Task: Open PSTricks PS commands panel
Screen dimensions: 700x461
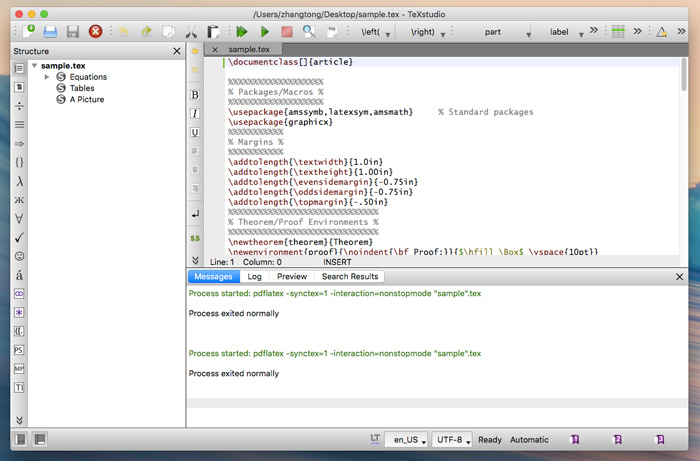Action: (x=19, y=350)
